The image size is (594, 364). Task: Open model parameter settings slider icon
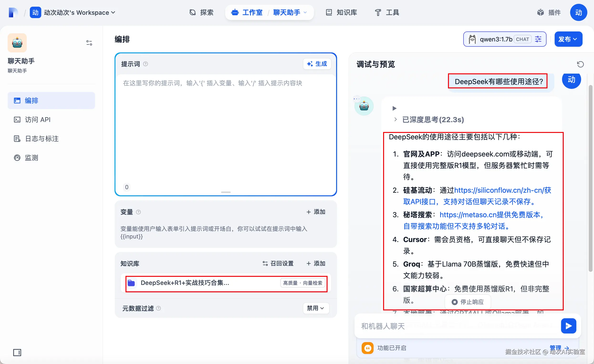[538, 39]
